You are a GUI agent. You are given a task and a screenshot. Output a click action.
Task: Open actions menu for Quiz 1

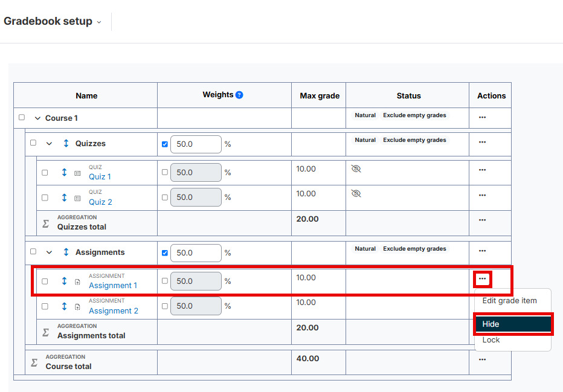pos(482,170)
